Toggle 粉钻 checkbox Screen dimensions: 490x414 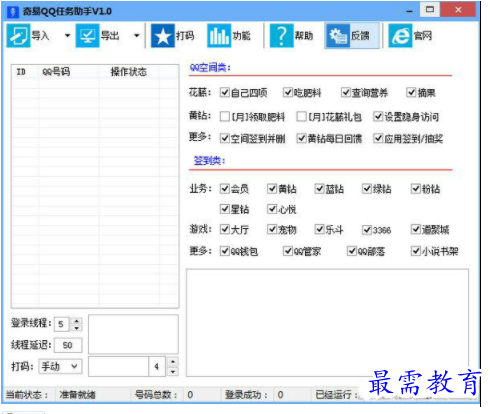tap(416, 189)
